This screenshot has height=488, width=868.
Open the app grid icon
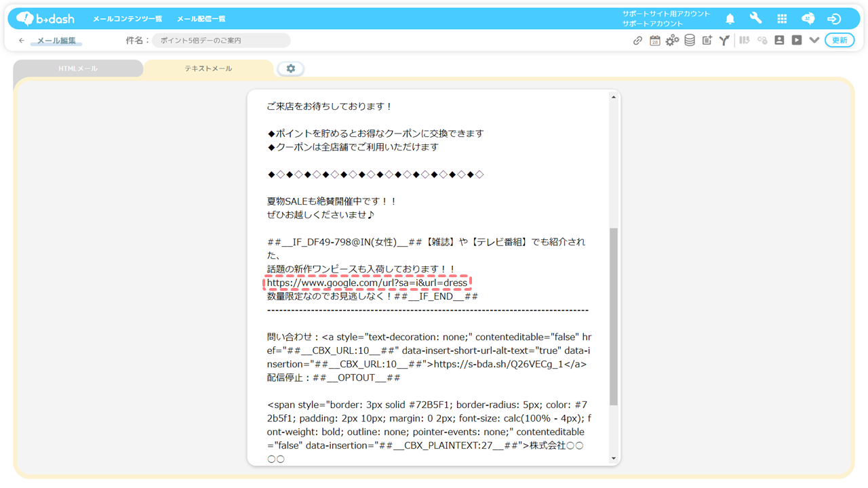(782, 19)
